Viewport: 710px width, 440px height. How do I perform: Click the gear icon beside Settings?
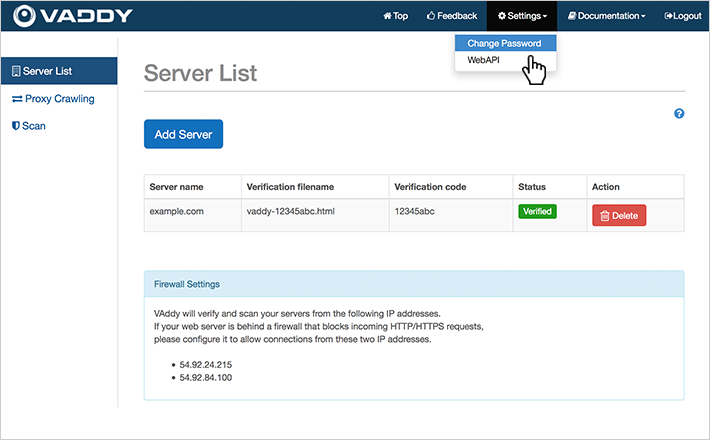(x=502, y=16)
